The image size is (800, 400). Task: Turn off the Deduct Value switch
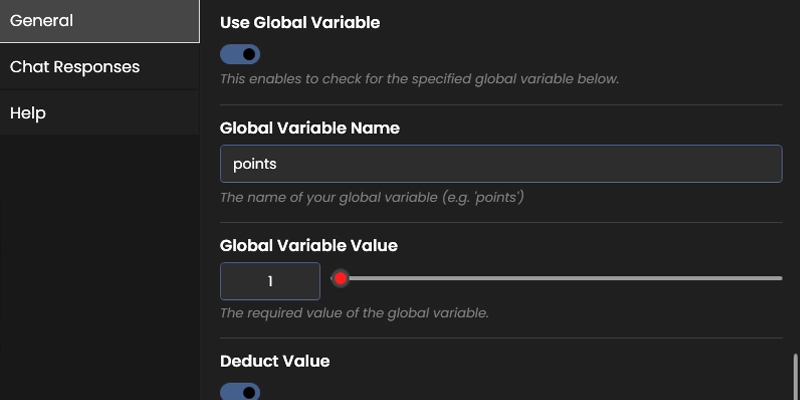(240, 392)
